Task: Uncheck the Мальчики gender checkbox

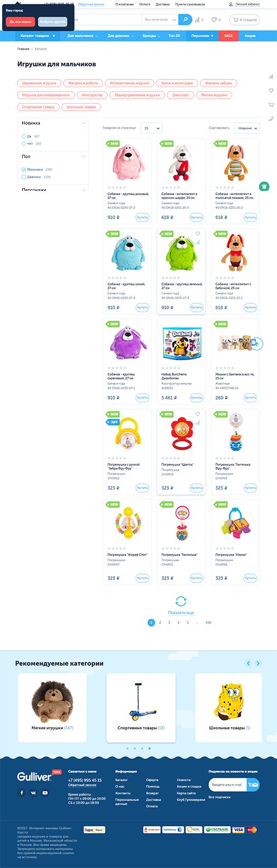Action: click(24, 169)
